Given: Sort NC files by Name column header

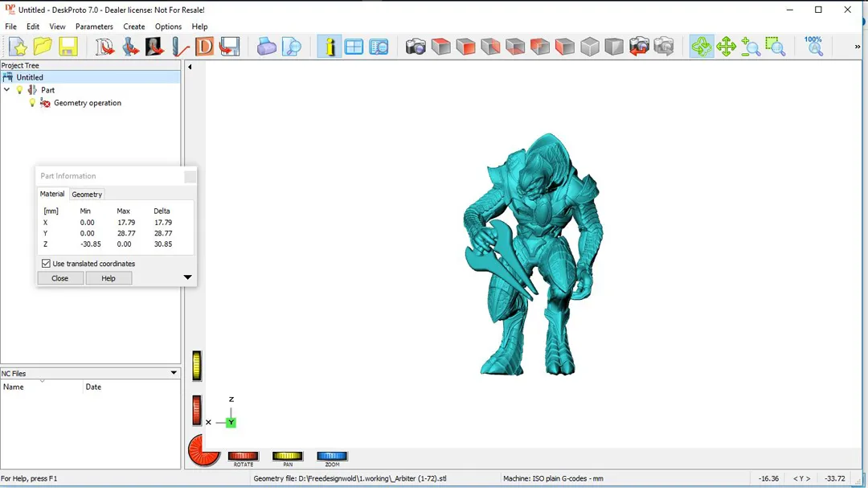Looking at the screenshot, I should click(x=42, y=387).
